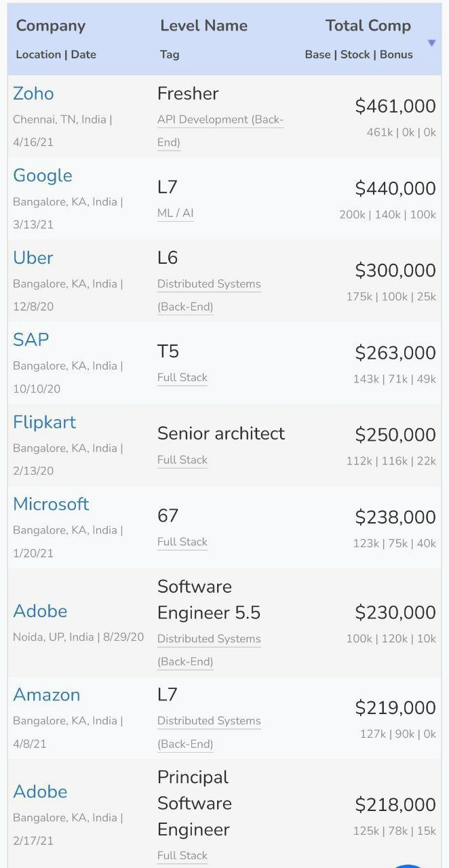
Task: Click the ML / AI tag
Action: [176, 213]
